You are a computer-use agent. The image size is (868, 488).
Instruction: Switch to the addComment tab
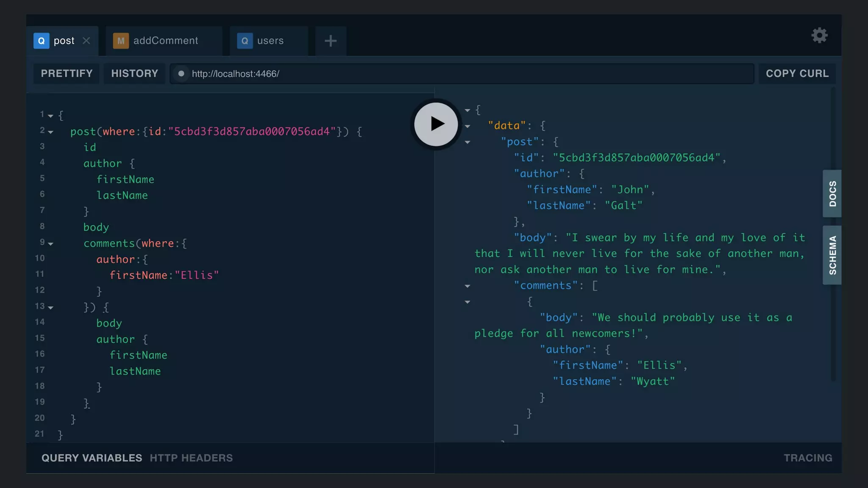click(x=165, y=41)
